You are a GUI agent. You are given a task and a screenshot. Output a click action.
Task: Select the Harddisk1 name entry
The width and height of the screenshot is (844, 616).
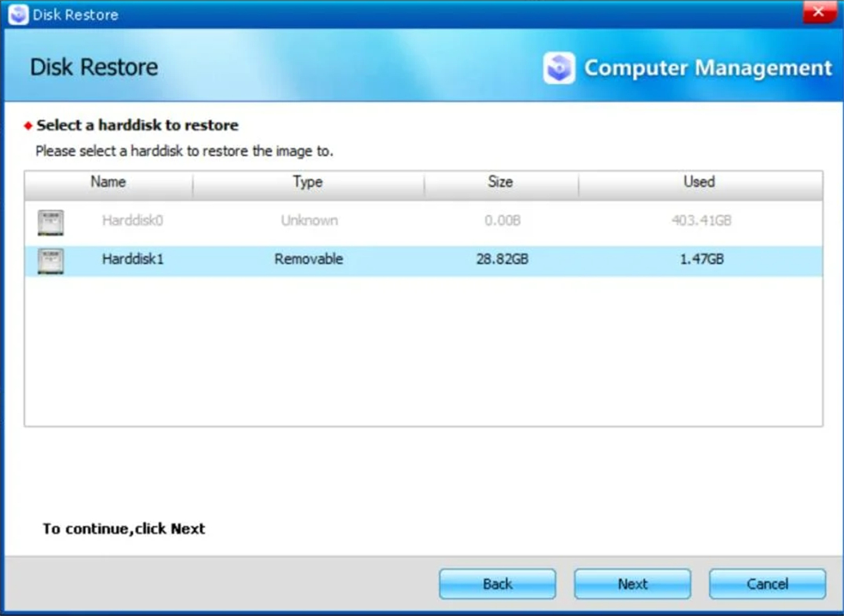pyautogui.click(x=133, y=259)
